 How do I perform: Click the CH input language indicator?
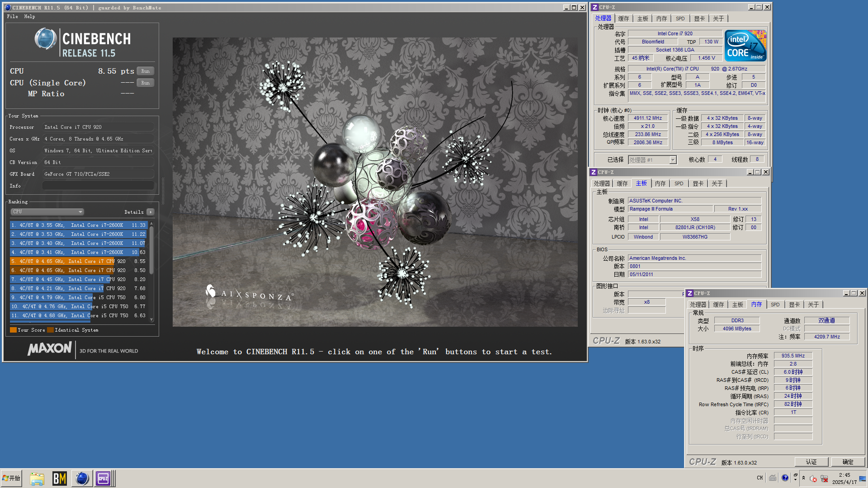[760, 478]
